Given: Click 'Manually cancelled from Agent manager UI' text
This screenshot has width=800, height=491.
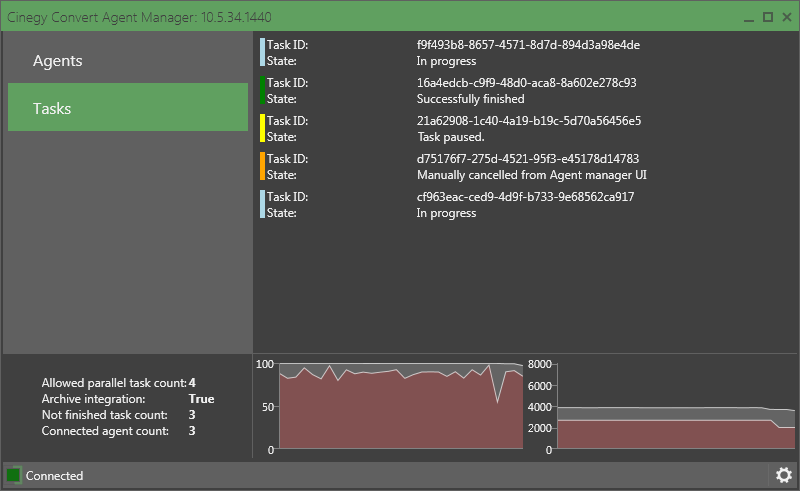Looking at the screenshot, I should pos(532,175).
